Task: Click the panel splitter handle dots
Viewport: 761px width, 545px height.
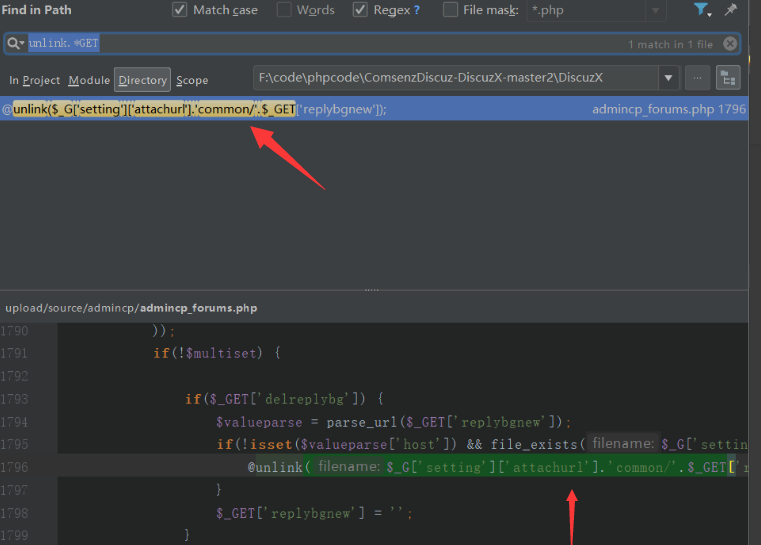Action: (x=371, y=290)
